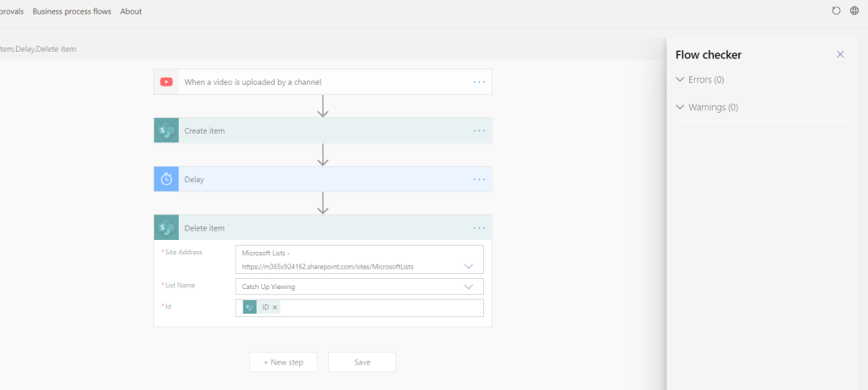This screenshot has height=390, width=868.
Task: Click the Delay timer icon
Action: [x=166, y=179]
